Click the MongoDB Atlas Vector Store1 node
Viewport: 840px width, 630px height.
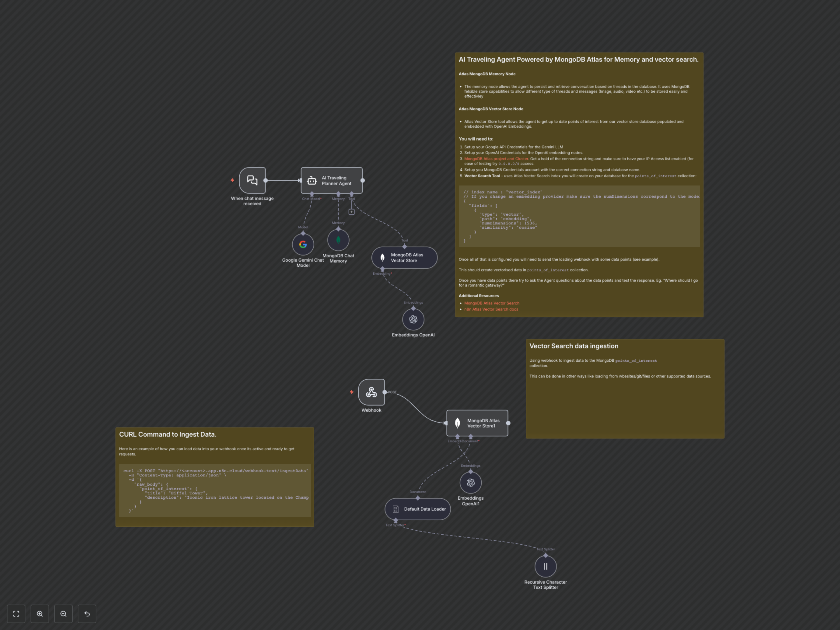477,423
